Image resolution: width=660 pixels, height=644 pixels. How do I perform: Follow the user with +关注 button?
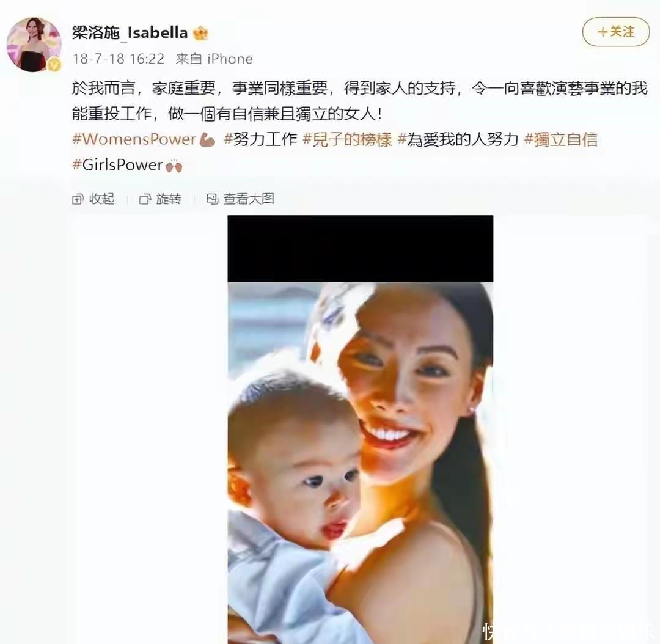(616, 32)
